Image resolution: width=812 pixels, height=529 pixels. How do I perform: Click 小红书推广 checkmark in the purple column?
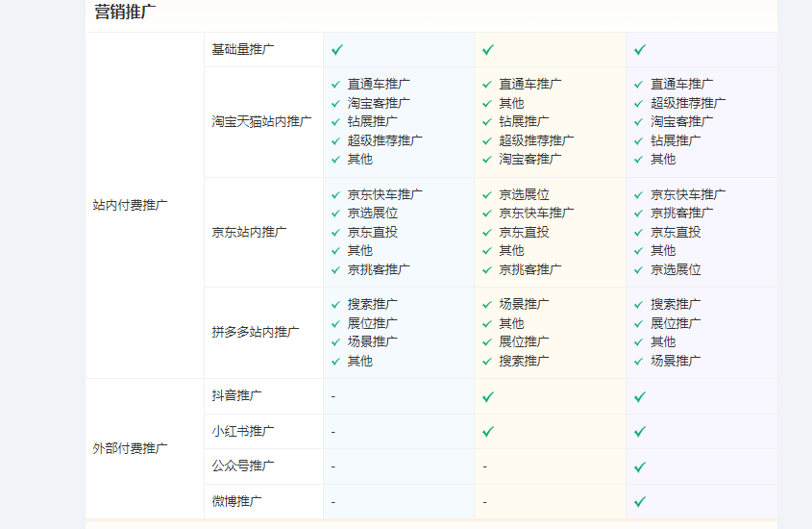pyautogui.click(x=640, y=432)
